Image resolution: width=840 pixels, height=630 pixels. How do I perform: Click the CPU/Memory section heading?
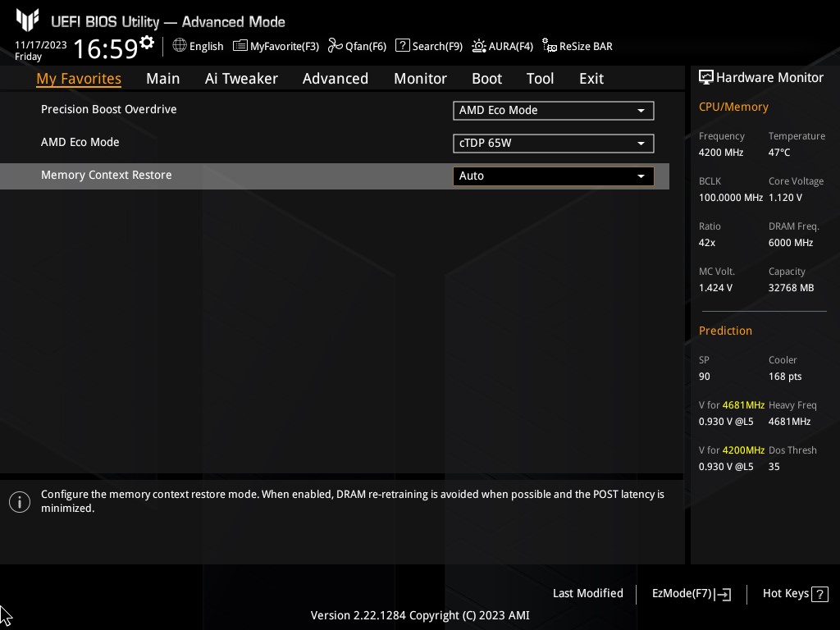coord(733,107)
